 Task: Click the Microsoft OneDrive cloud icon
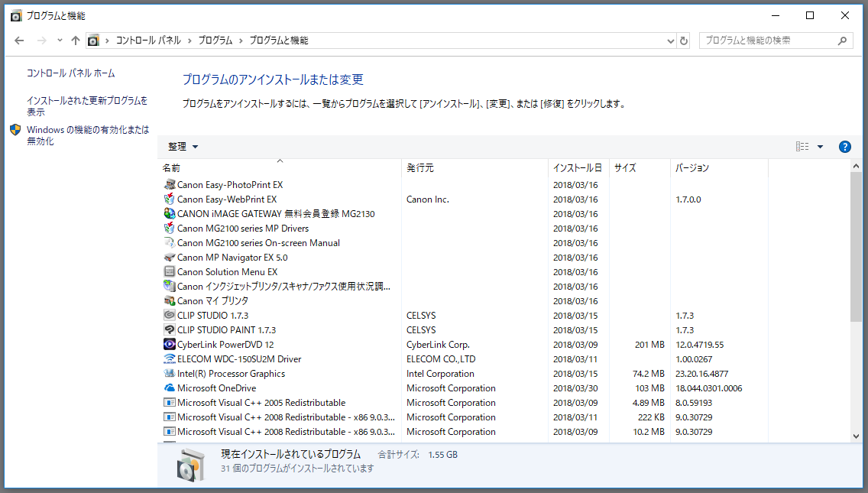click(170, 388)
